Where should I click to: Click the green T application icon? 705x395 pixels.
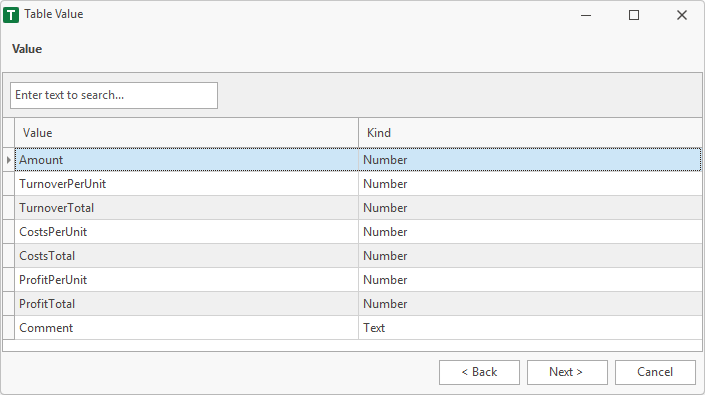tap(11, 15)
